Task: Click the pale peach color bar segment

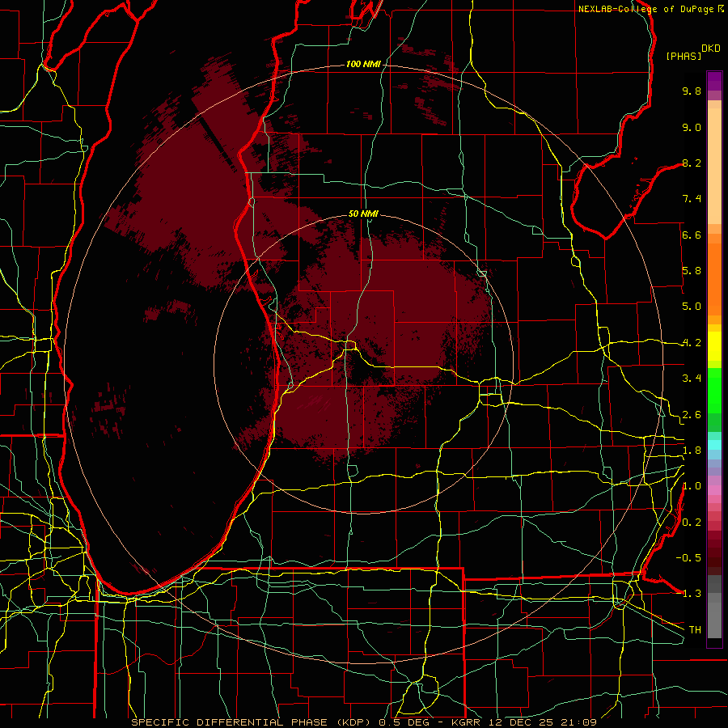Action: tap(714, 167)
